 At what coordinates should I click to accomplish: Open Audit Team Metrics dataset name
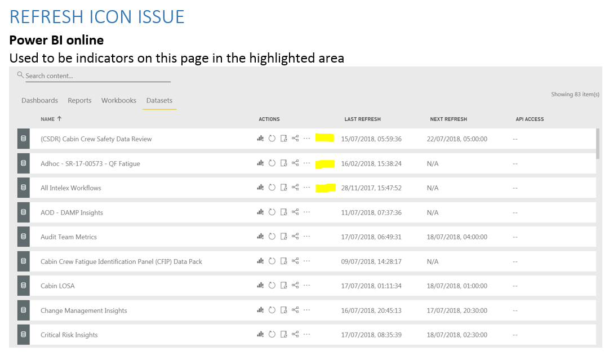coord(69,237)
